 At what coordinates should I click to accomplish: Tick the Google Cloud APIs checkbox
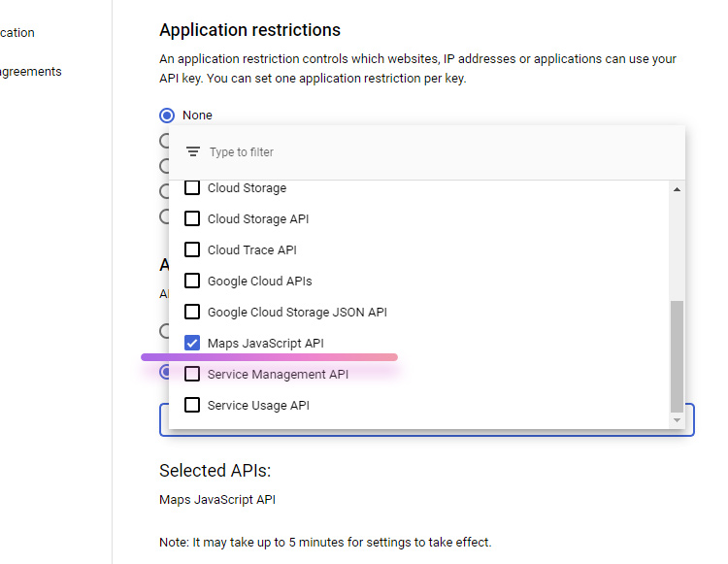point(192,281)
